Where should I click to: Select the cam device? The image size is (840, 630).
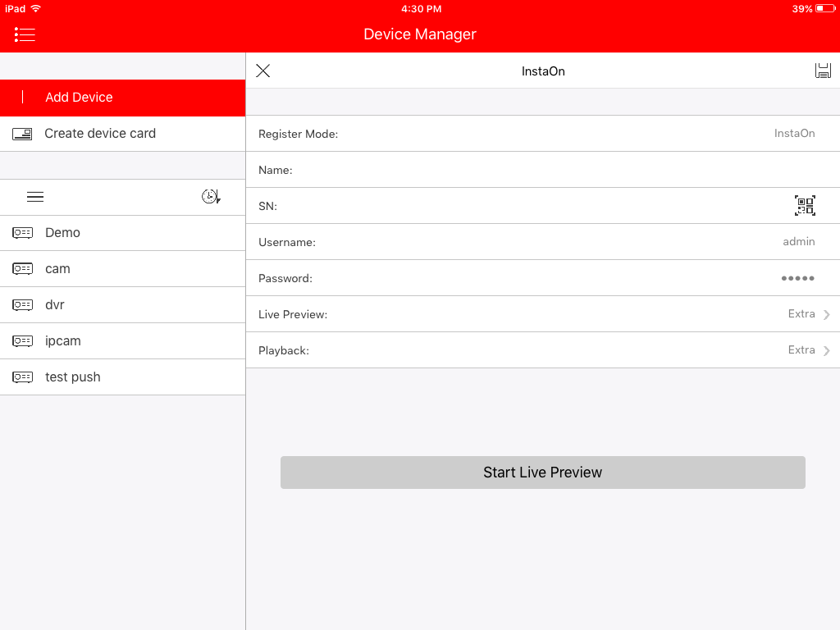[123, 269]
